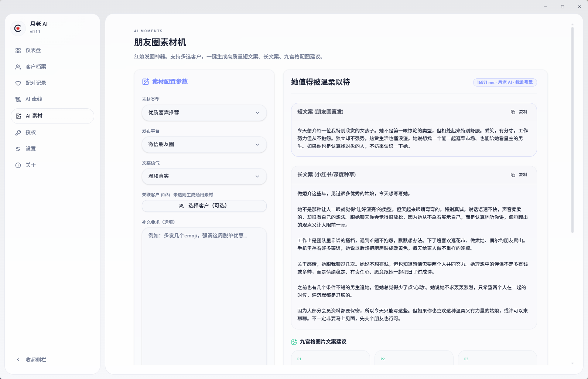Viewport: 588px width, 379px height.
Task: Click the paragraph starting 做婚介这些年
Action: (x=354, y=193)
